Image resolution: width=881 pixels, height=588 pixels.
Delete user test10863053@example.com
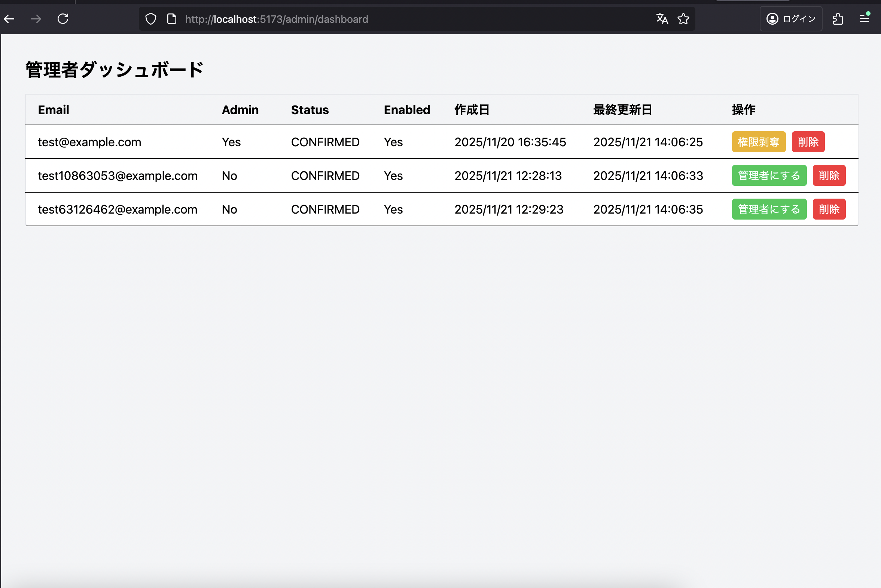[x=829, y=175]
